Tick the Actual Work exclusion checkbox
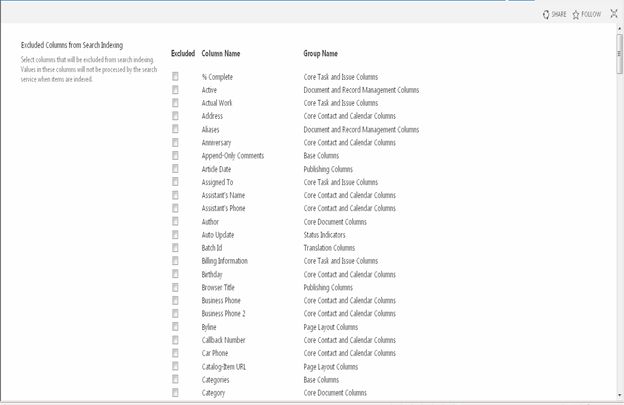The width and height of the screenshot is (624, 405). pos(175,102)
